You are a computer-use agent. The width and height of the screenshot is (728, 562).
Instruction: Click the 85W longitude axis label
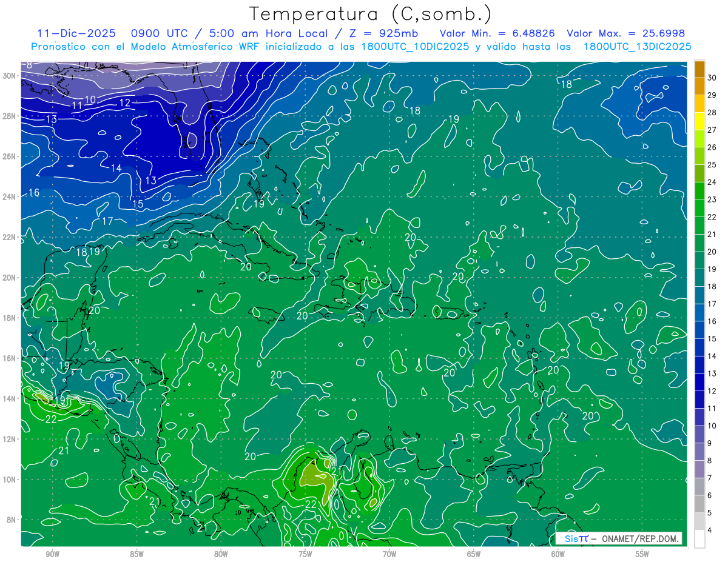(x=136, y=554)
